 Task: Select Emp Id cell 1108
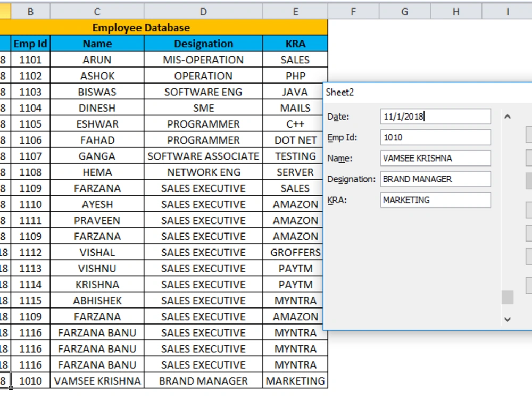click(x=30, y=172)
